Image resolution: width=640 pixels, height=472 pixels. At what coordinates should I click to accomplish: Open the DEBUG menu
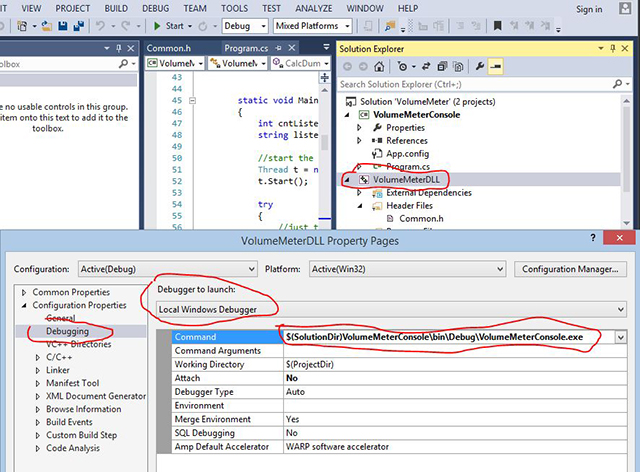click(x=156, y=8)
